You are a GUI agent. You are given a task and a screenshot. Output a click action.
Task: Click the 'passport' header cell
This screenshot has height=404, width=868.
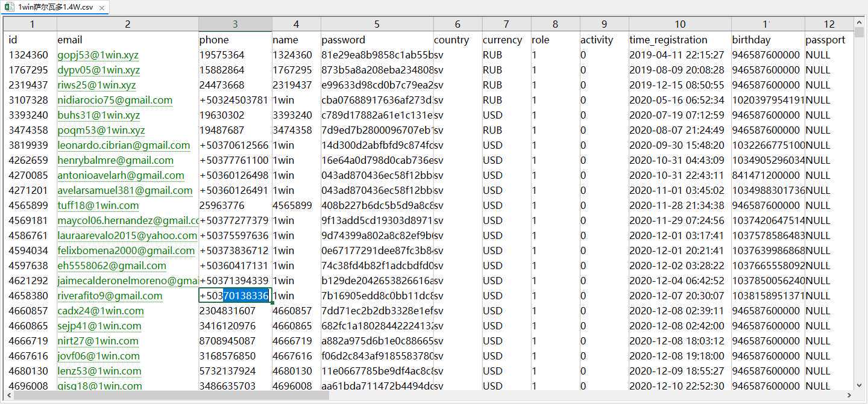pos(829,40)
